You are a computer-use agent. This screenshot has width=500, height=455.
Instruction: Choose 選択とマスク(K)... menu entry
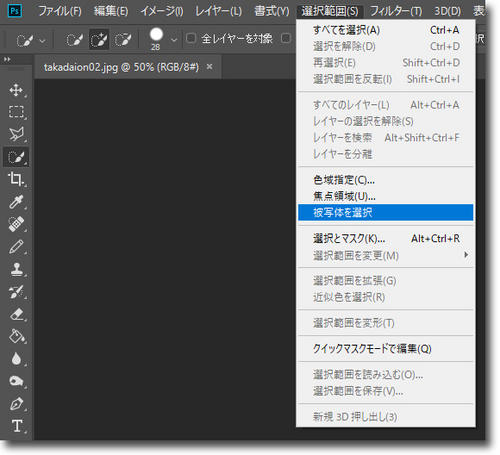tap(386, 238)
